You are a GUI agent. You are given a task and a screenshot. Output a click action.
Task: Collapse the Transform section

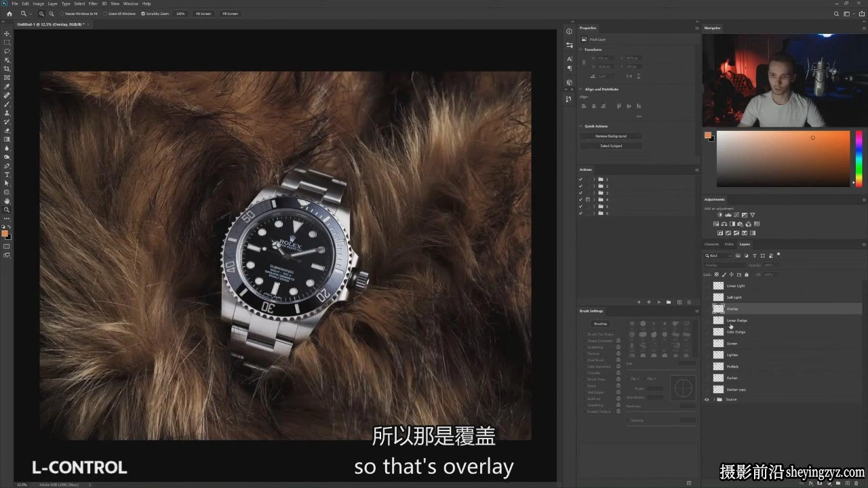(x=581, y=49)
